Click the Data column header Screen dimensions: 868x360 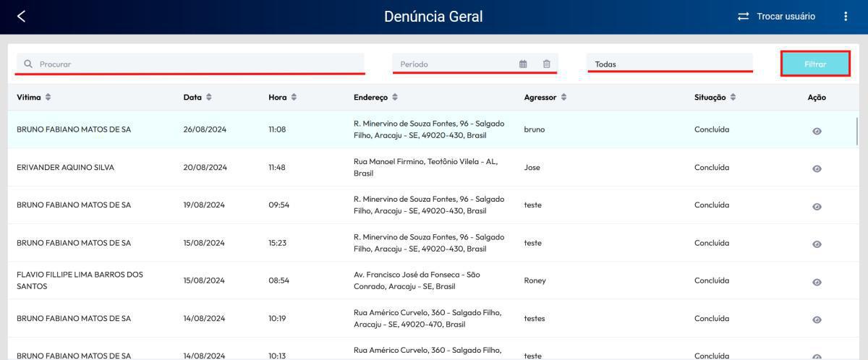click(x=192, y=97)
